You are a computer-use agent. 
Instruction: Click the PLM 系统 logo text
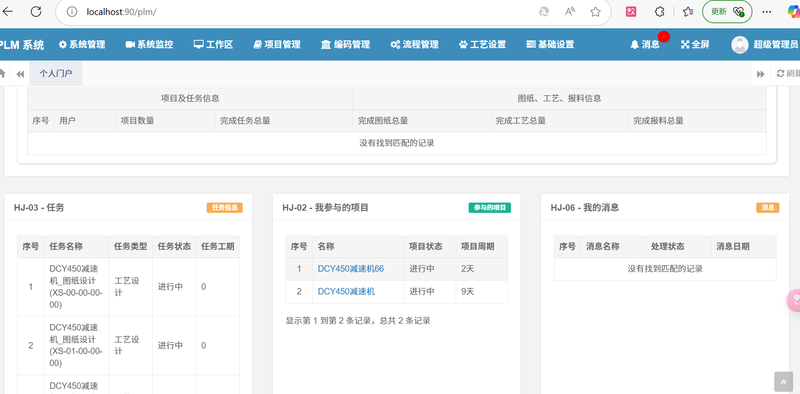pos(21,45)
